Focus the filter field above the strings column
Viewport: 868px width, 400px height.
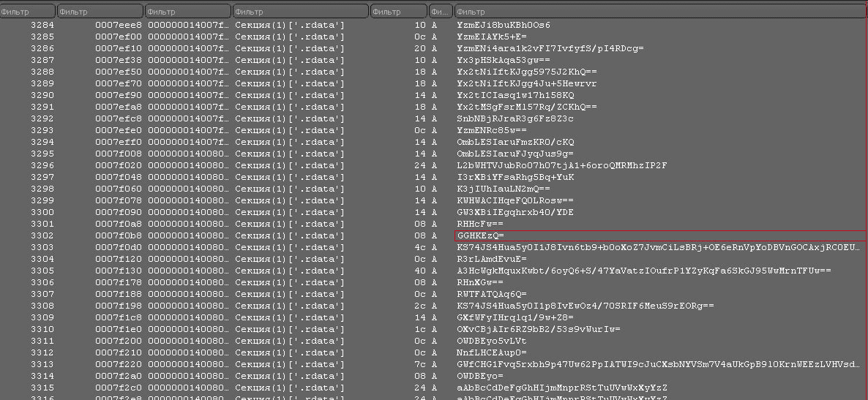point(661,12)
